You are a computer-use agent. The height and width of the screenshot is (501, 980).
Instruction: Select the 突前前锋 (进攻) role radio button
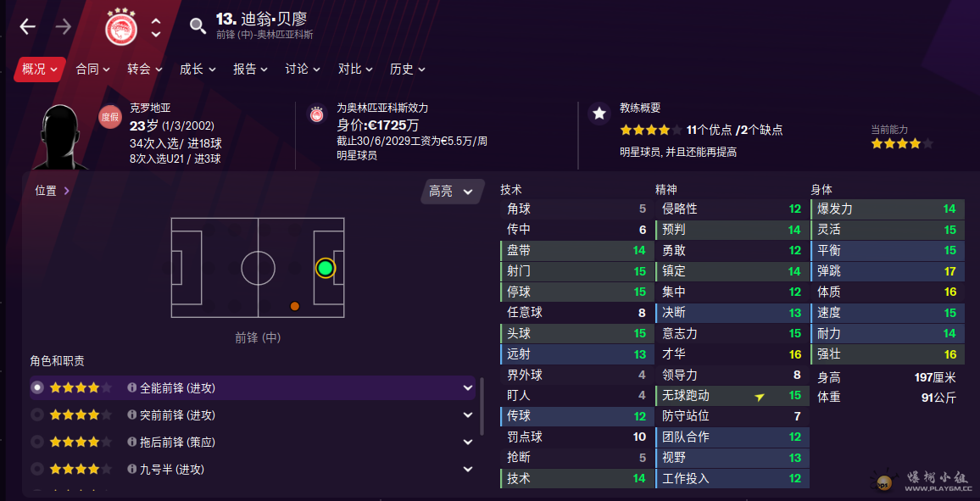pyautogui.click(x=36, y=415)
